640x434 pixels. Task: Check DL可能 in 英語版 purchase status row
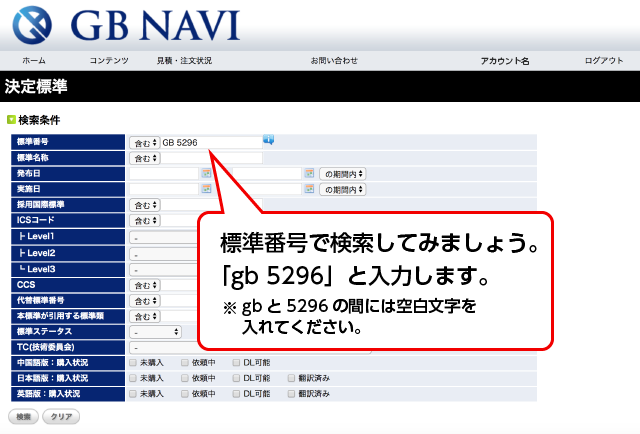pos(236,394)
